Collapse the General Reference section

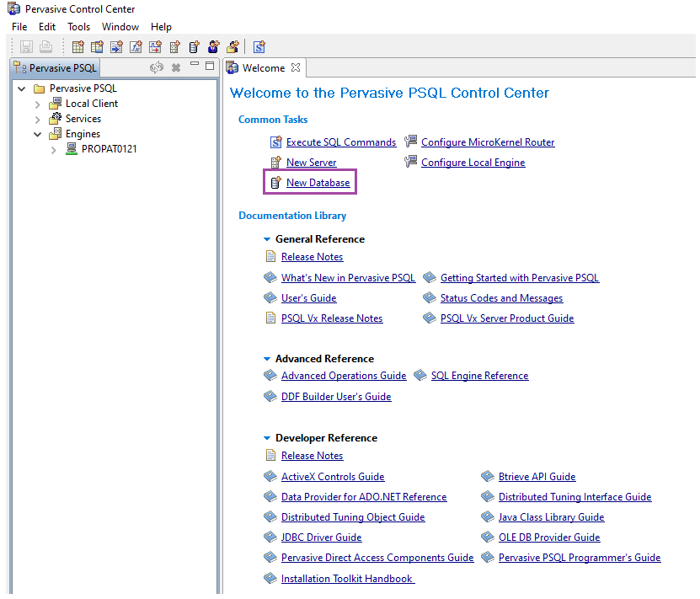267,239
